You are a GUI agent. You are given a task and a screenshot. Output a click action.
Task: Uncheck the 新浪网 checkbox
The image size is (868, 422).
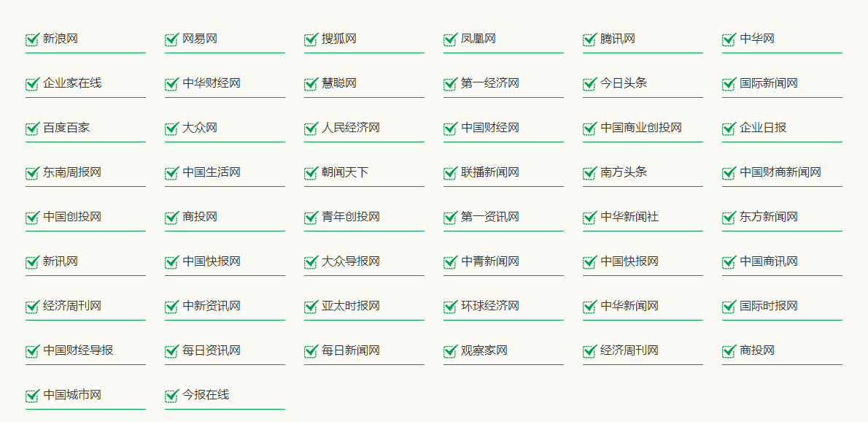click(32, 40)
